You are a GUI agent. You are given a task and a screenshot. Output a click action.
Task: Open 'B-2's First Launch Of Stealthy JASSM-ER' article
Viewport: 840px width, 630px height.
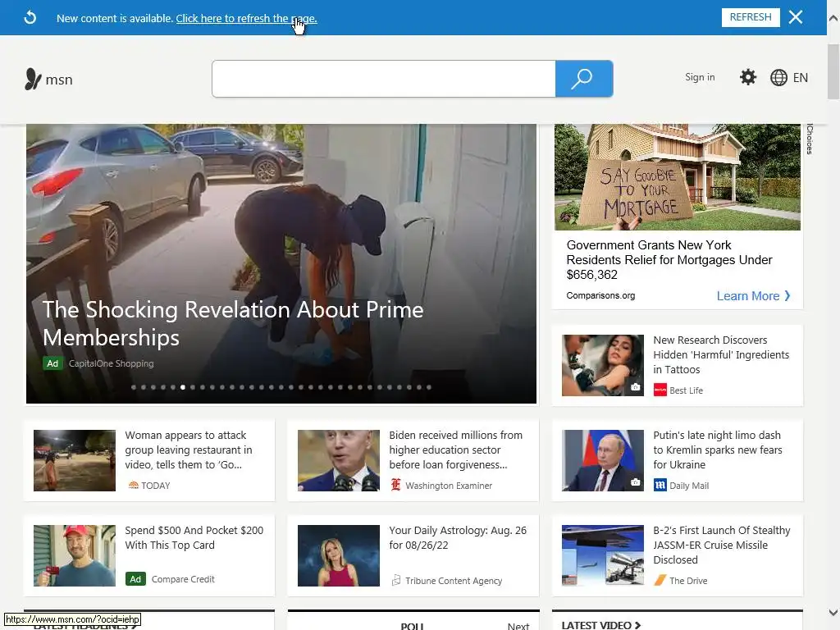click(722, 545)
